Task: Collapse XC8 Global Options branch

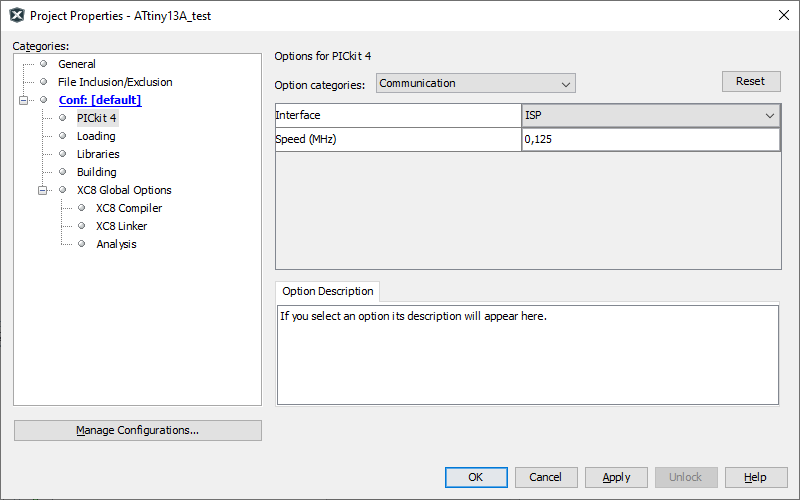Action: pos(43,190)
